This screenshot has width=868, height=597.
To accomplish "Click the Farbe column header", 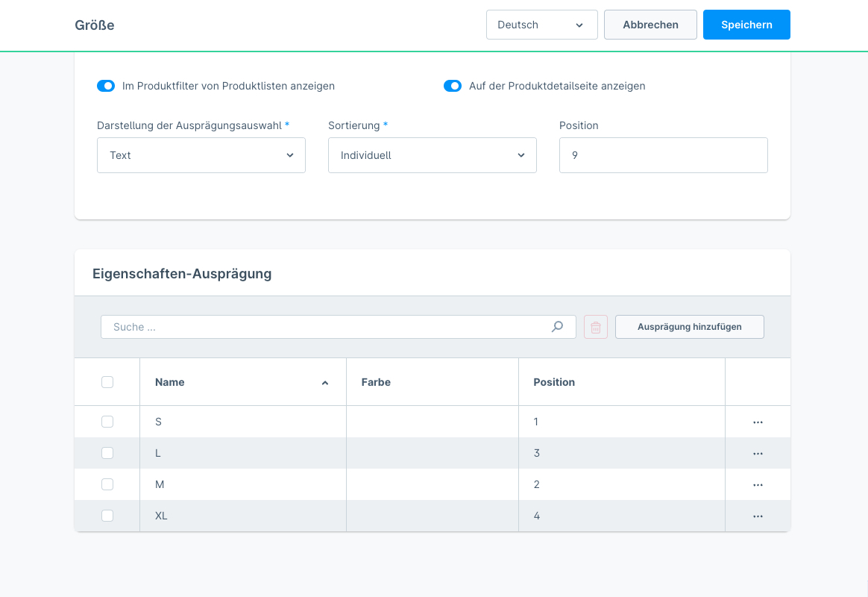I will (x=376, y=382).
